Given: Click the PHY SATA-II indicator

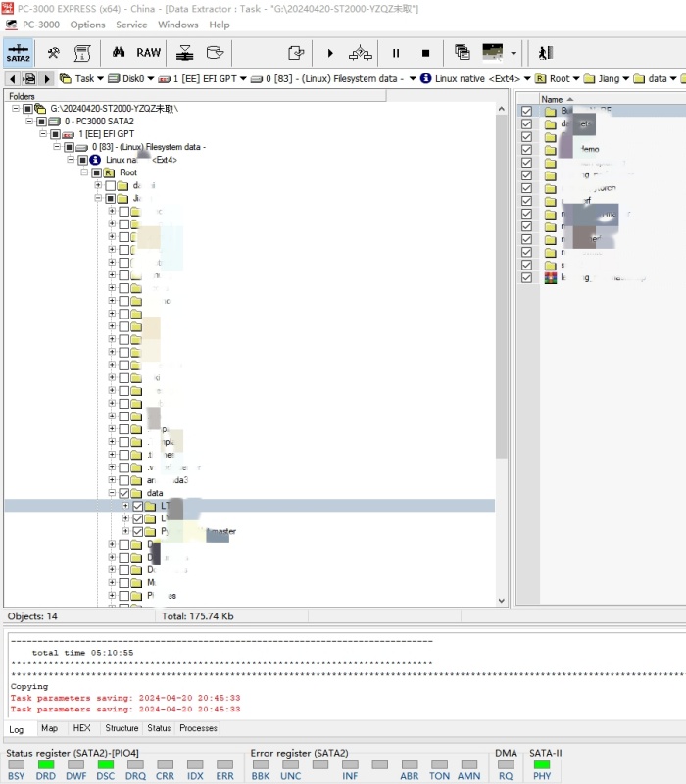Looking at the screenshot, I should pos(542,765).
